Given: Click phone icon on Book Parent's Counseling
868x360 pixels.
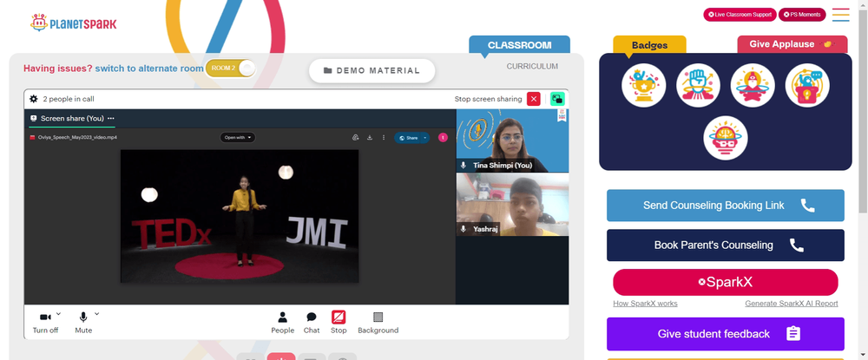Looking at the screenshot, I should (797, 245).
